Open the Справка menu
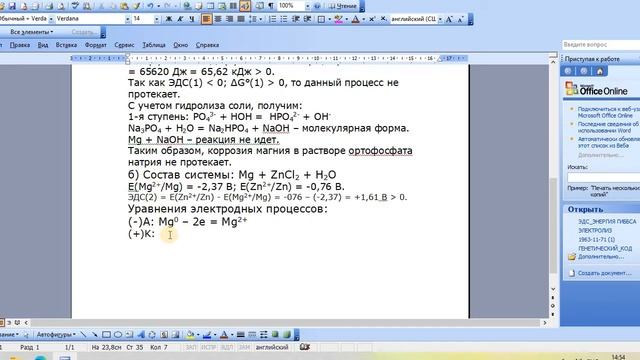Image resolution: width=640 pixels, height=360 pixels. click(x=207, y=45)
